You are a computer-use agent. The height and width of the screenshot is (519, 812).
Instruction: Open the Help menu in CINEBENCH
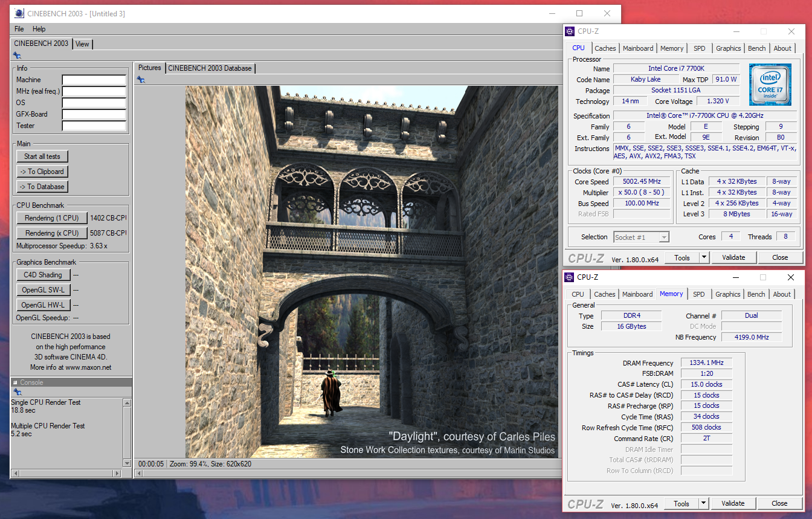39,29
